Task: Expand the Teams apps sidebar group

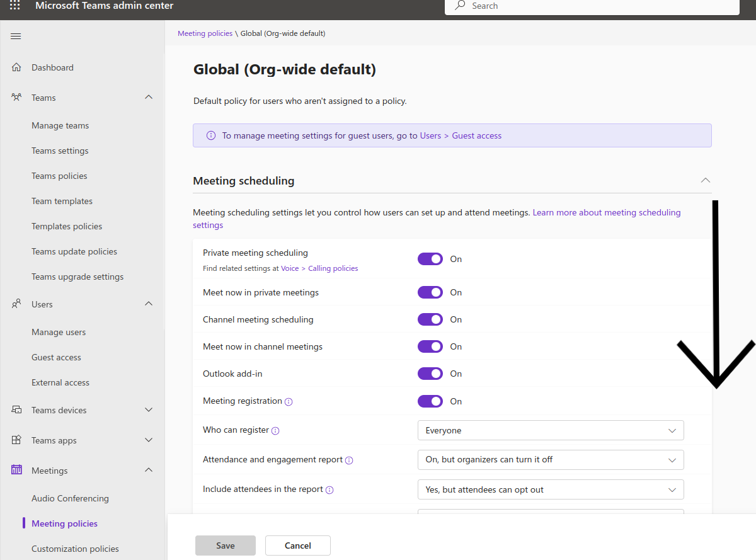Action: (x=149, y=440)
